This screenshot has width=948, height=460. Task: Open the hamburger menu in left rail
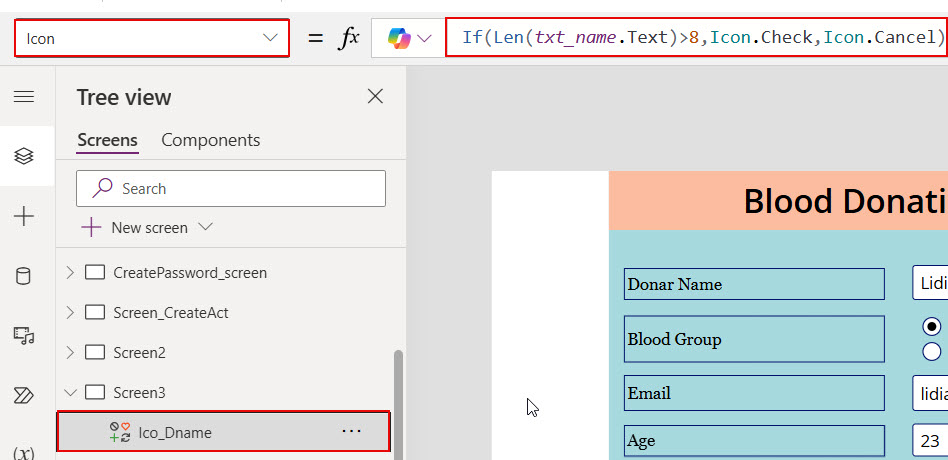24,97
